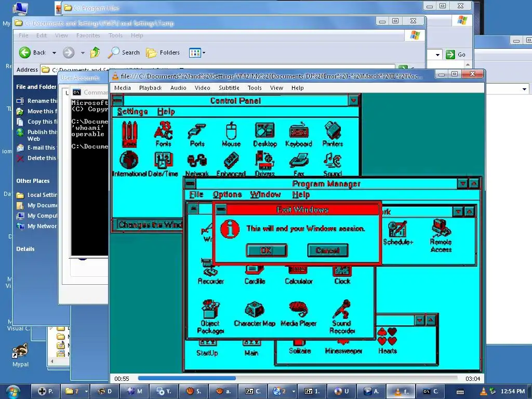Switch to the Command Prompt taskbar button
The width and height of the screenshot is (532, 399).
(430, 391)
